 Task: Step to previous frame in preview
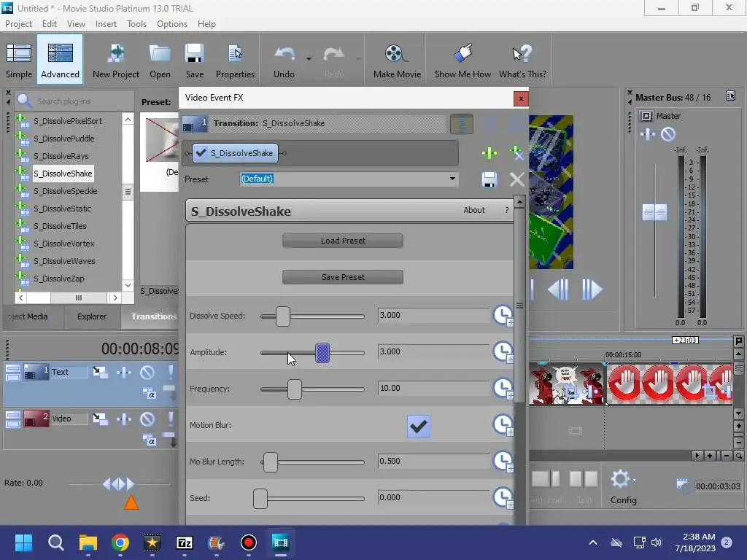tap(558, 289)
